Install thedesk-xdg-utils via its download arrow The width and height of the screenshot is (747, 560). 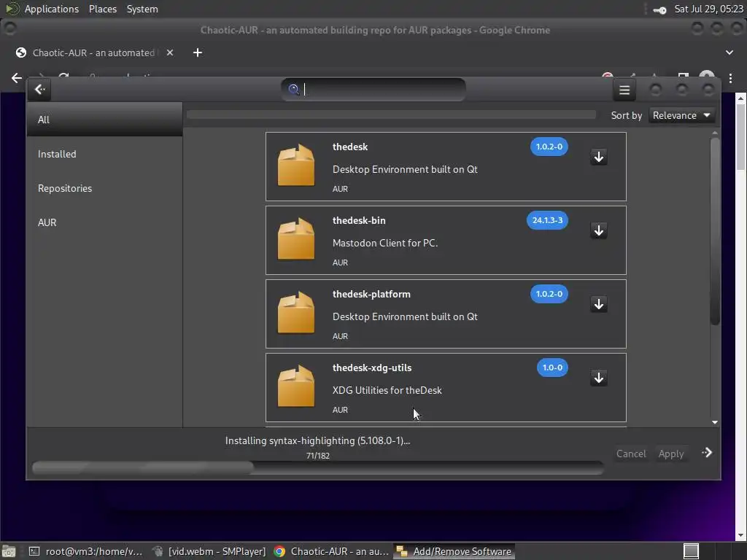[x=599, y=378]
